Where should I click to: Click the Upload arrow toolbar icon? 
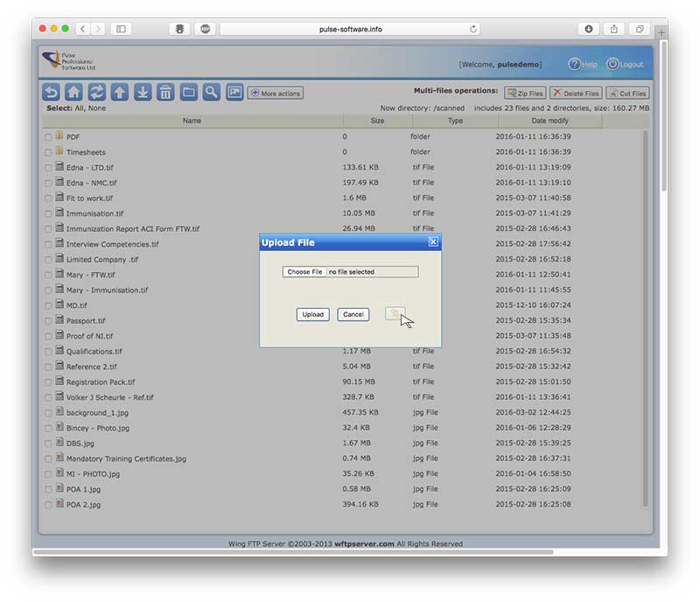(119, 92)
